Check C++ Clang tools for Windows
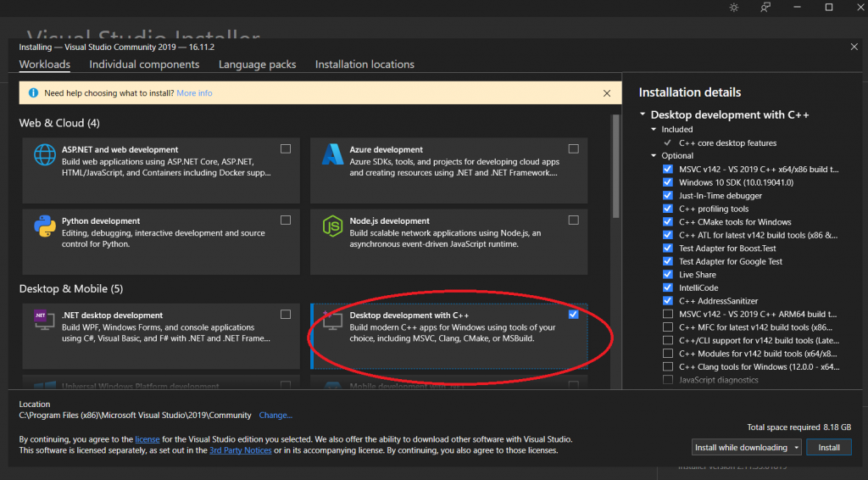868x480 pixels. coord(668,366)
